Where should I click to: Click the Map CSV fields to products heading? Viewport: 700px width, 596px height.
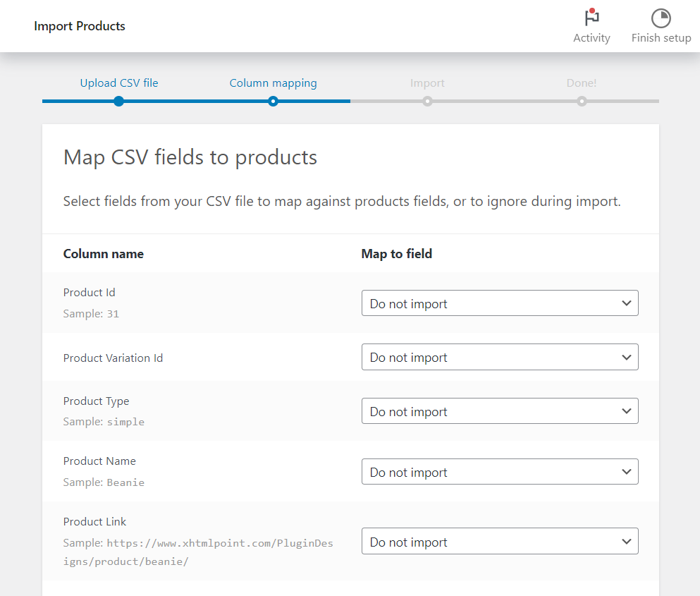(190, 157)
